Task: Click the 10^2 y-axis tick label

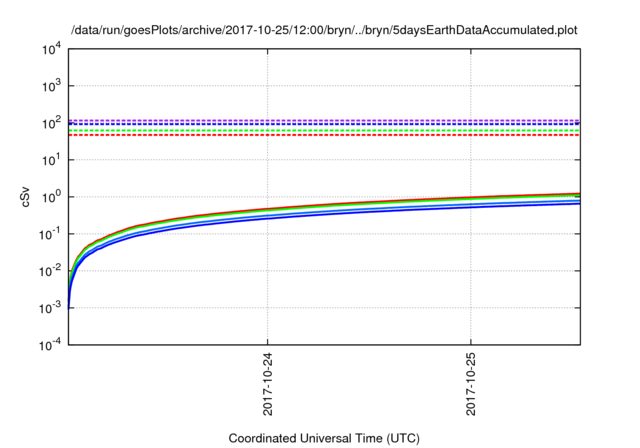Action: tap(51, 123)
